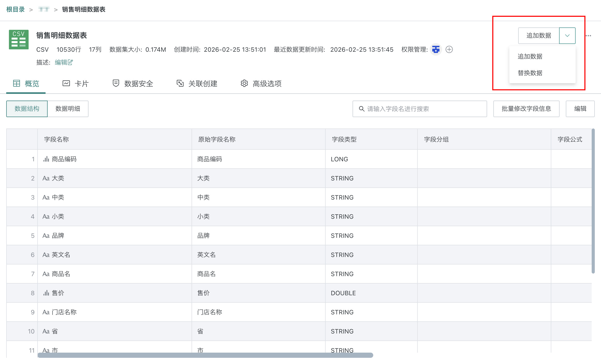Click the search magnifier icon in the field search box
Screen dimensions: 601x364
362,109
